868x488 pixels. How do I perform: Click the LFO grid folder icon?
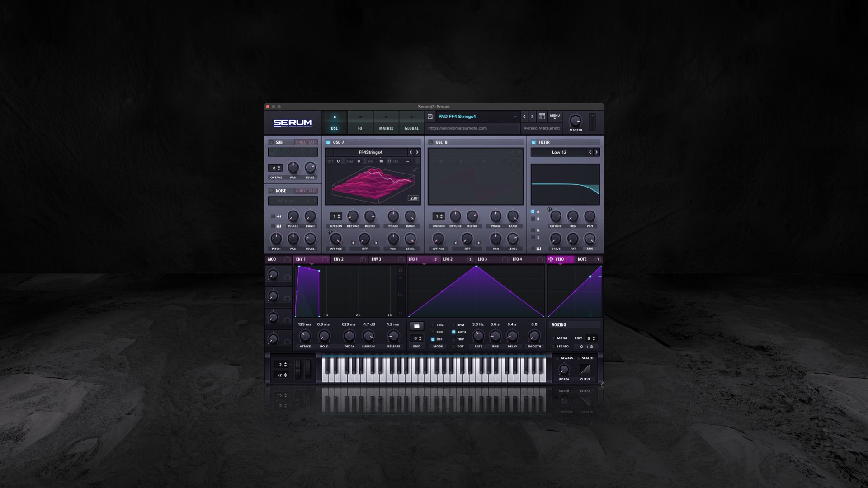coord(417,325)
